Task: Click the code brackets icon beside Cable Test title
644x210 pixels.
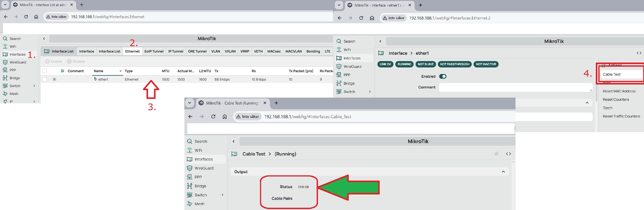Action: pyautogui.click(x=508, y=154)
